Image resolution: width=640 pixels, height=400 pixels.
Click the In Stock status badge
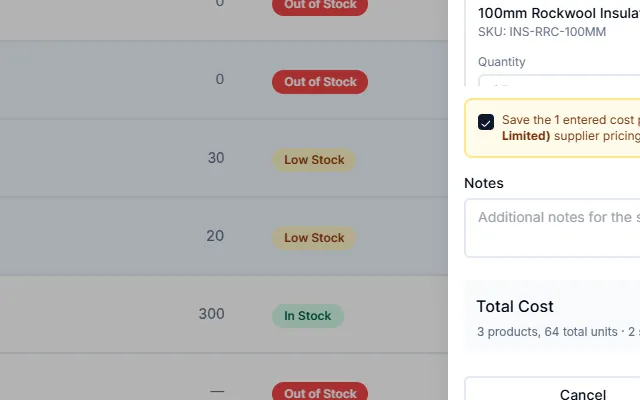[308, 316]
